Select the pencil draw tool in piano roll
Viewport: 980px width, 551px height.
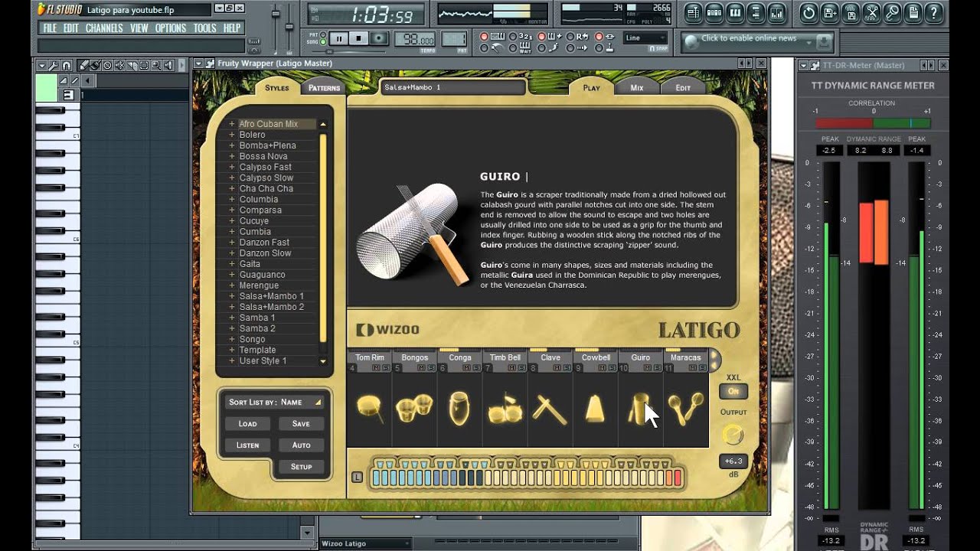(x=83, y=66)
